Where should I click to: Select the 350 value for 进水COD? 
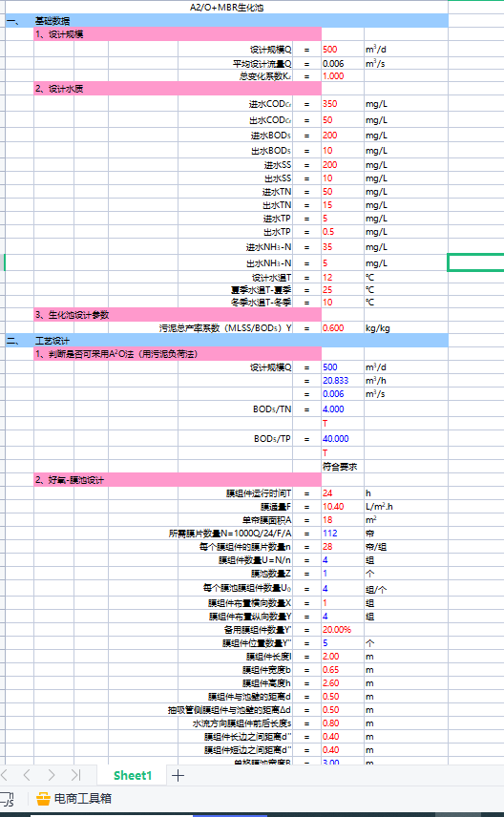[x=343, y=104]
